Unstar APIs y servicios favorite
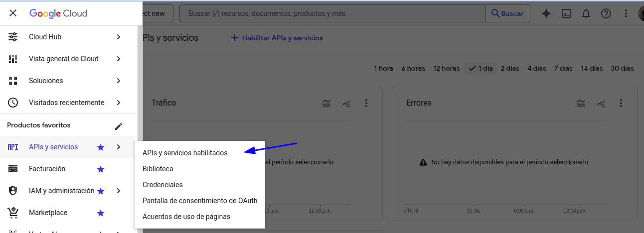This screenshot has width=644, height=233. click(101, 147)
